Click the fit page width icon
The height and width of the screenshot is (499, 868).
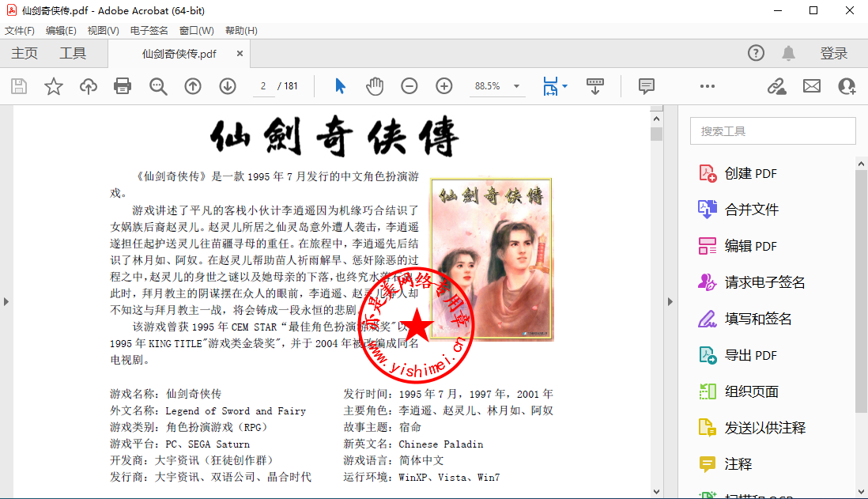[550, 86]
